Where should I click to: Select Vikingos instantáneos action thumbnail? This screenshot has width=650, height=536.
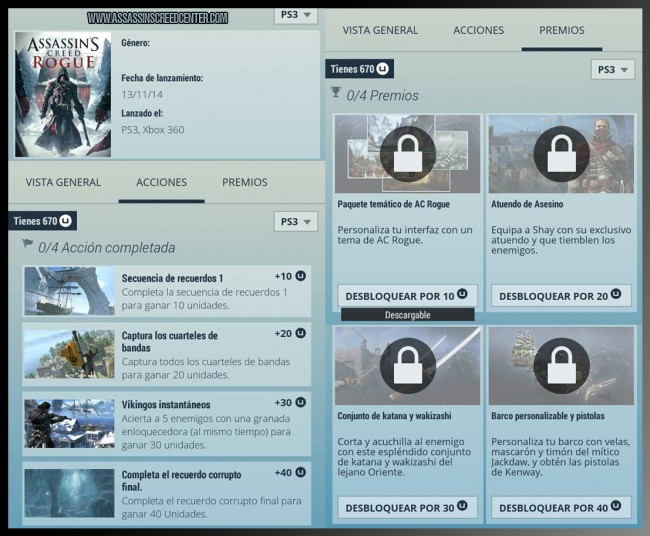[x=69, y=423]
